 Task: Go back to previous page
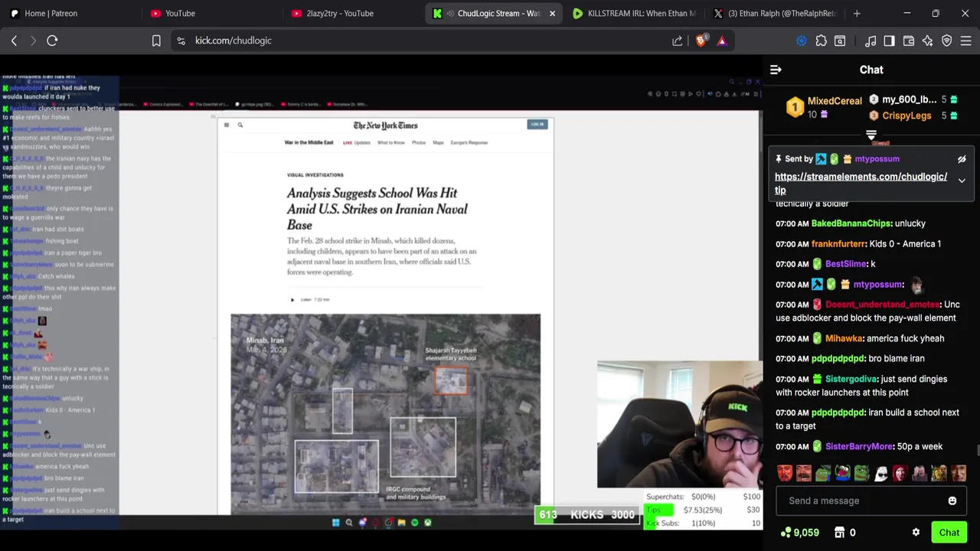tap(14, 41)
